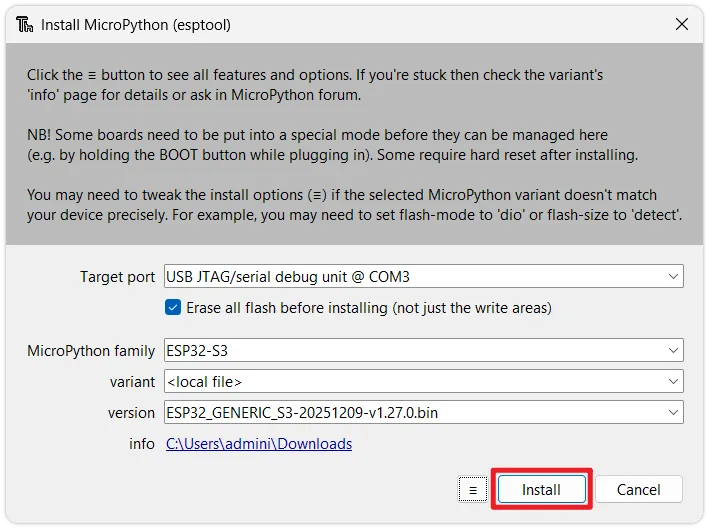Expand the variant dropdown arrow

pyautogui.click(x=674, y=382)
